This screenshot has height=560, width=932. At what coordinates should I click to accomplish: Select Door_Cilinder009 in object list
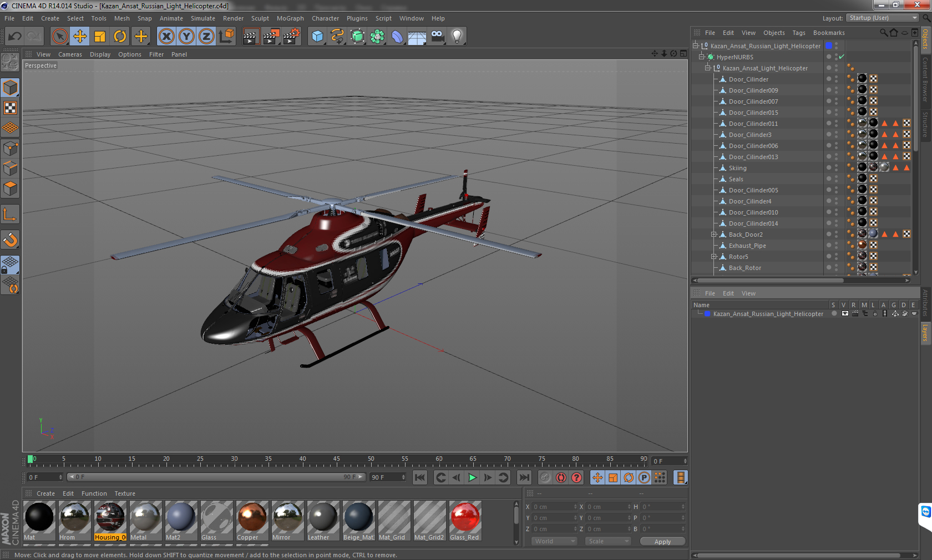coord(753,90)
